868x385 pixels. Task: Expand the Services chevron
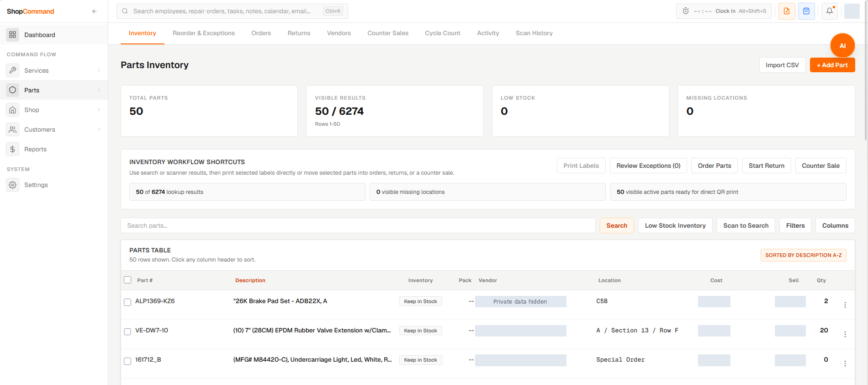[x=99, y=70]
